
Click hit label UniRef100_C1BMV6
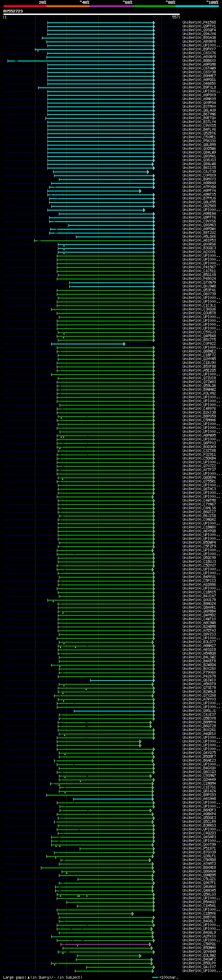click(x=199, y=913)
